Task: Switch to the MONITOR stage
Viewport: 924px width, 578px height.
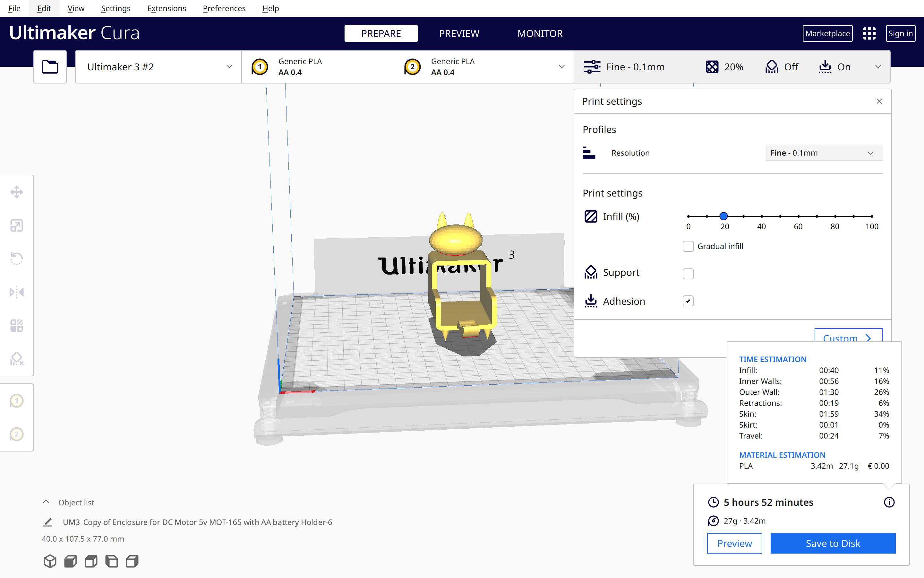Action: pyautogui.click(x=540, y=33)
